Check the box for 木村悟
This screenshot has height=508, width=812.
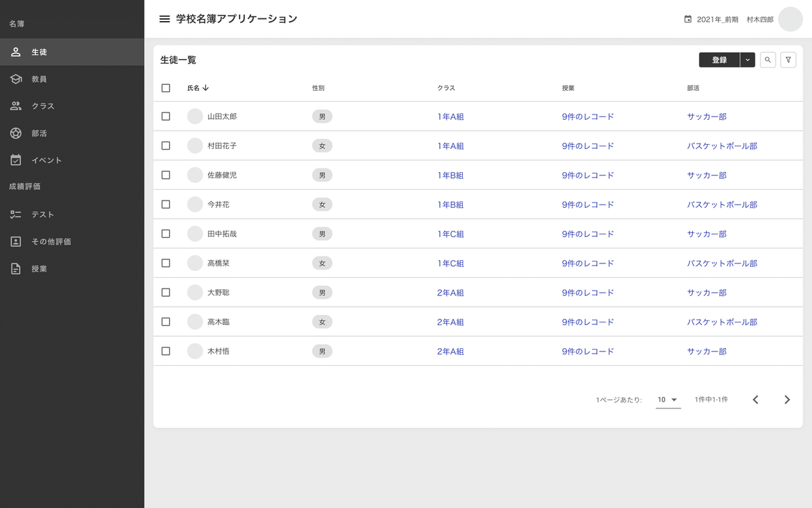[x=166, y=351]
